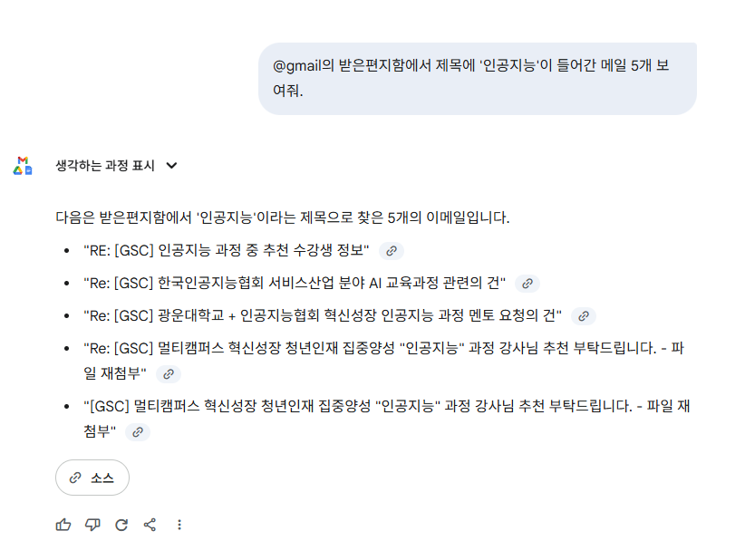The height and width of the screenshot is (560, 745).
Task: Open link chip ending the last bullet 첨부
Action: (x=138, y=432)
